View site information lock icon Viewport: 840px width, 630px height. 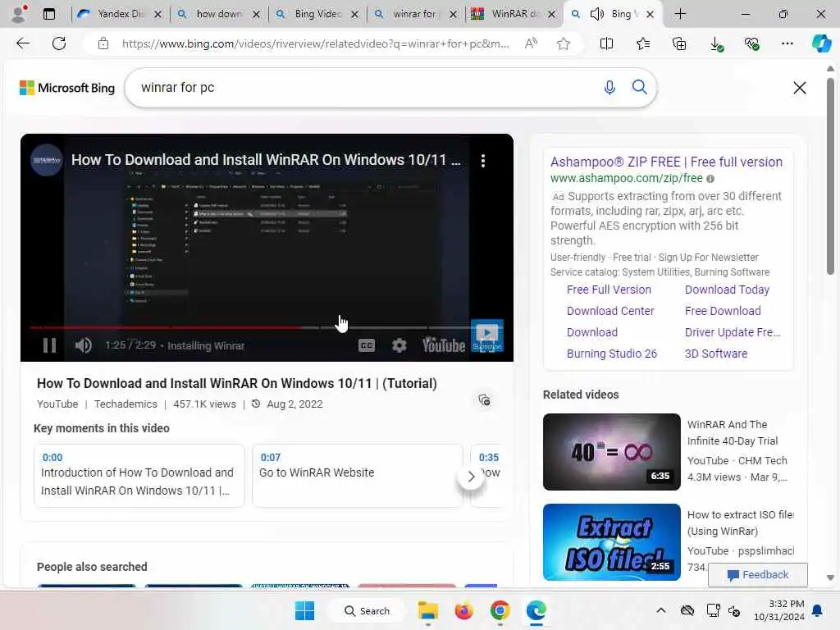coord(103,43)
